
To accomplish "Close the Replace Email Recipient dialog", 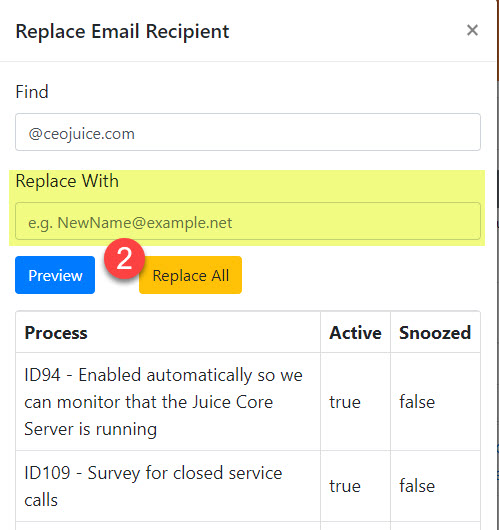I will (x=472, y=30).
